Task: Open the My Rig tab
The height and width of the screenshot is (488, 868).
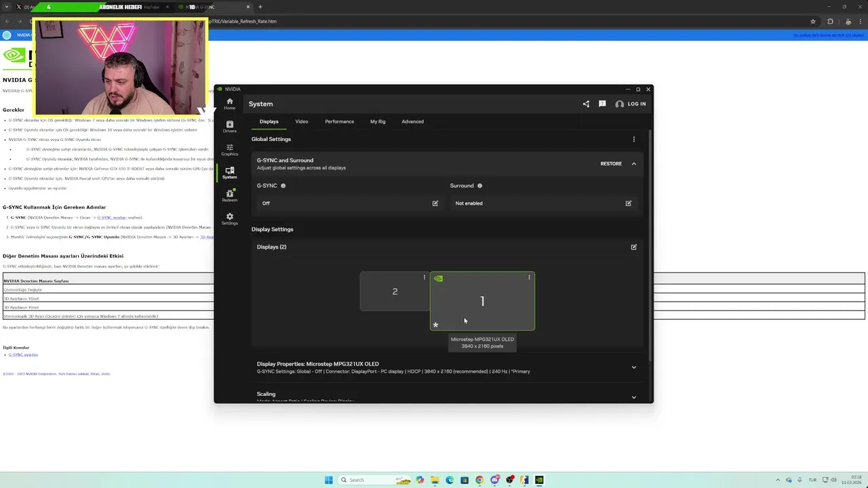Action: click(378, 121)
